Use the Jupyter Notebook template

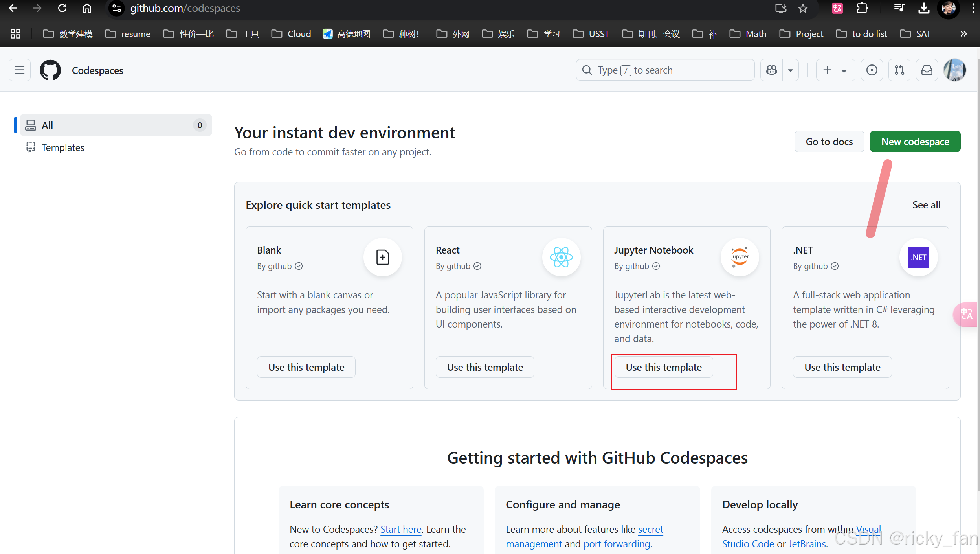point(663,367)
